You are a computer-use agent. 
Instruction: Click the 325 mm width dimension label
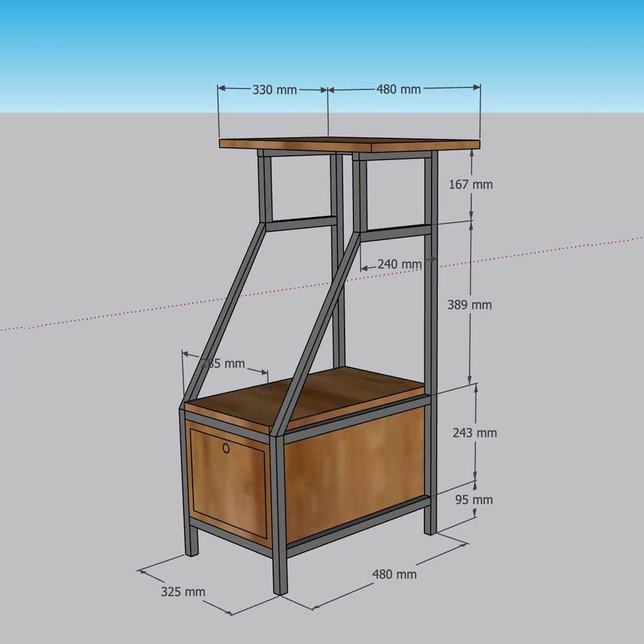[184, 591]
